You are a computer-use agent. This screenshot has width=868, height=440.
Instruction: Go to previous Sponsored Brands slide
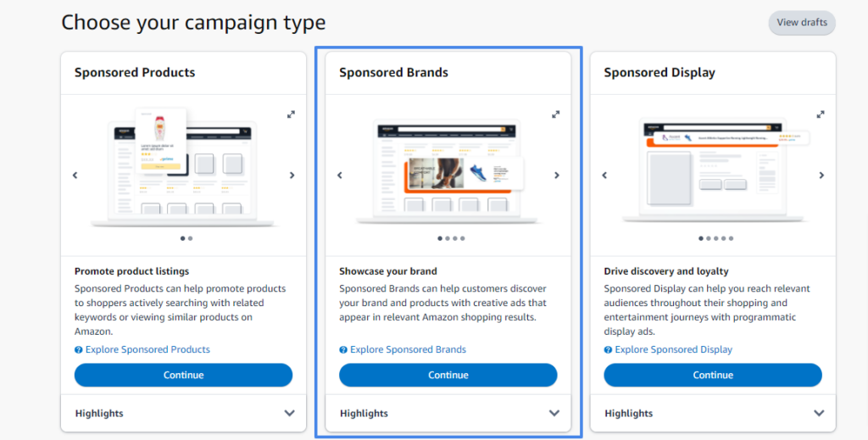click(x=340, y=175)
